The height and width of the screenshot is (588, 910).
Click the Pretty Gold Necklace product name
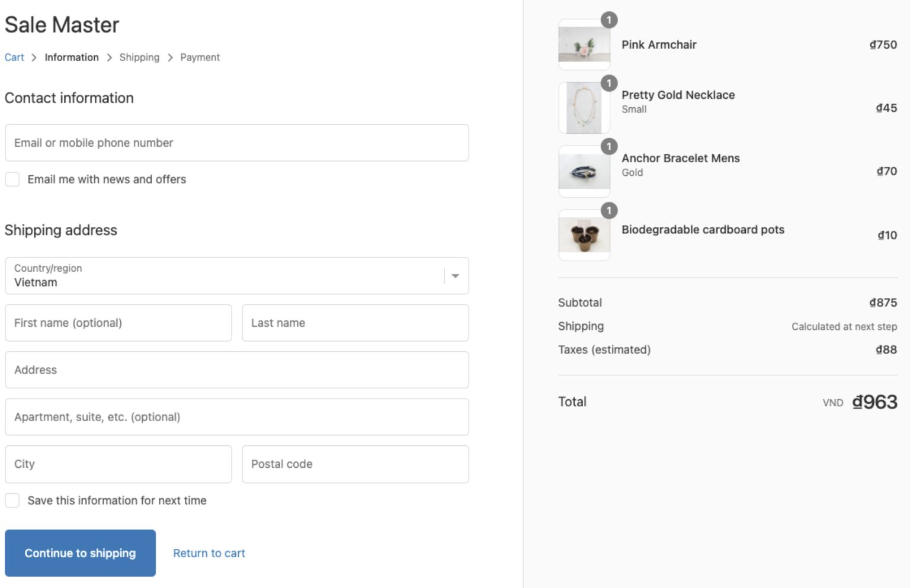click(678, 95)
